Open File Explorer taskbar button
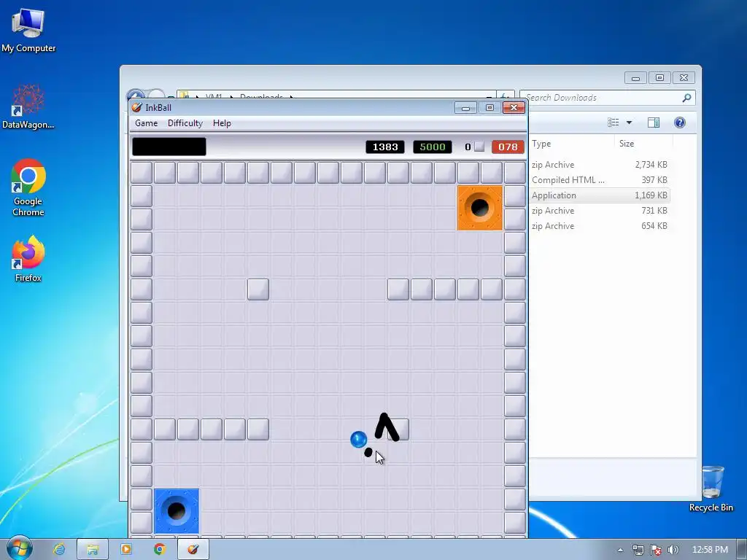747x560 pixels. (93, 549)
